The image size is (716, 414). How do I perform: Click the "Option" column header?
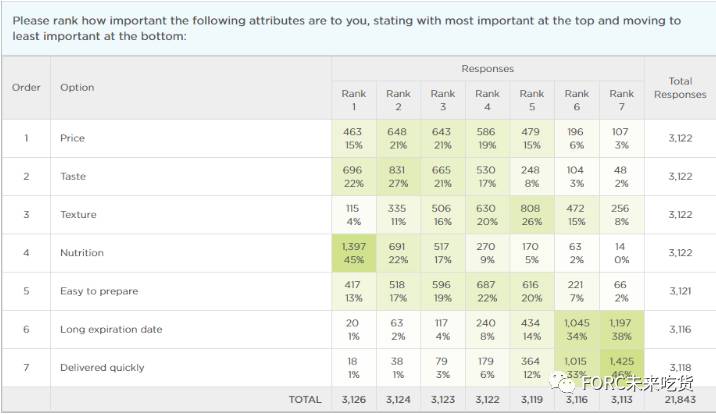pos(77,88)
